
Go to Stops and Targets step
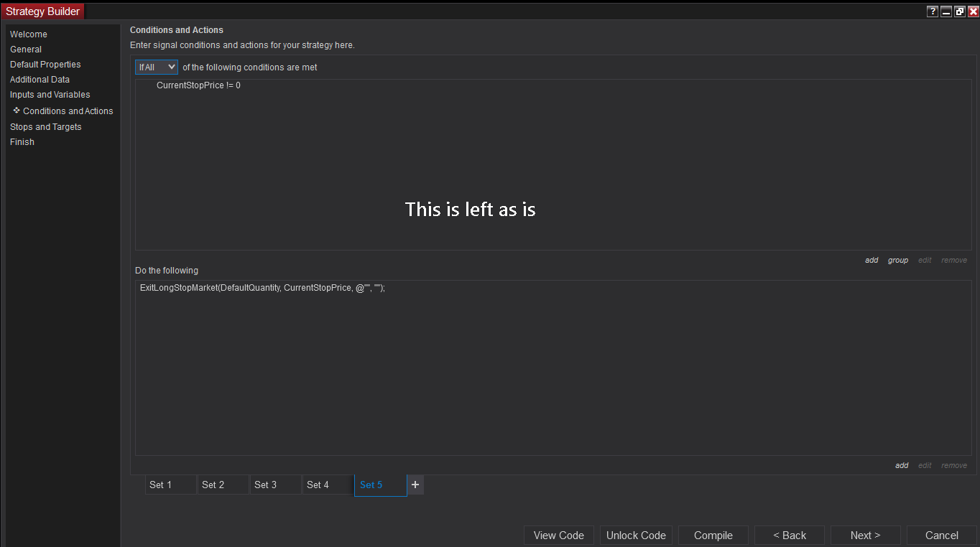coord(46,127)
